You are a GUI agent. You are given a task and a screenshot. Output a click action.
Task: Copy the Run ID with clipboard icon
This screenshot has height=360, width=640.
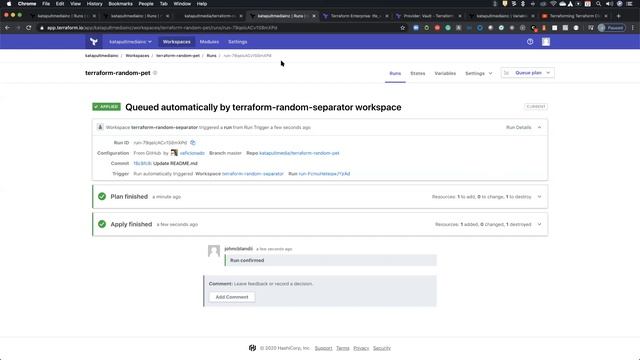pos(193,142)
